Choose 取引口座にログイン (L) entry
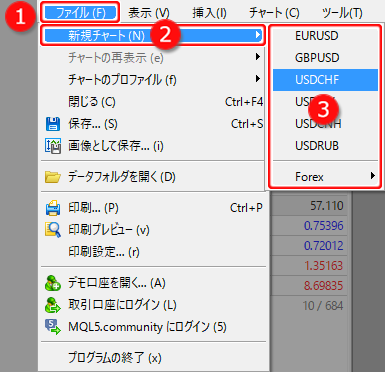Screen dimensions: 385x372 click(153, 305)
